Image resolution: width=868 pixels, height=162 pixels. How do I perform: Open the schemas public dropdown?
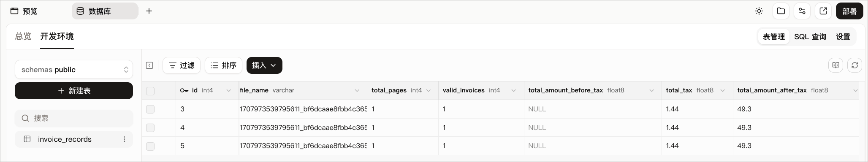[74, 70]
